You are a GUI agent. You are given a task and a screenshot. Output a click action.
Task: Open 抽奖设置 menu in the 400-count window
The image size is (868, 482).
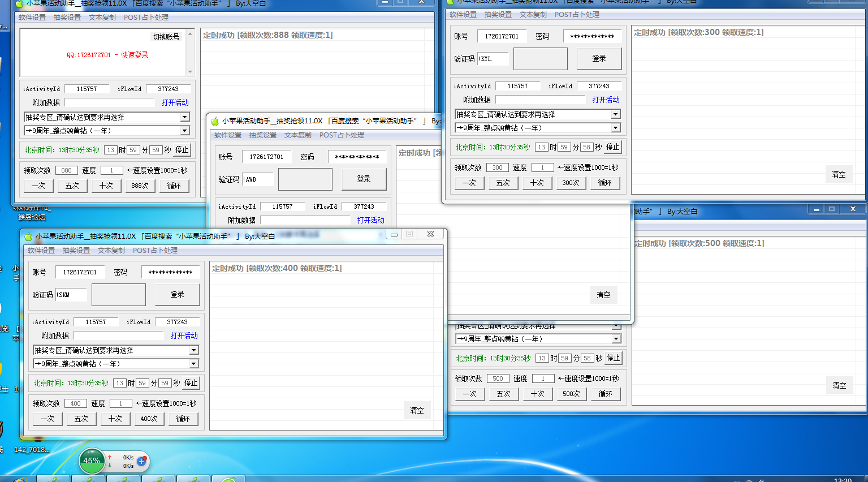click(76, 251)
